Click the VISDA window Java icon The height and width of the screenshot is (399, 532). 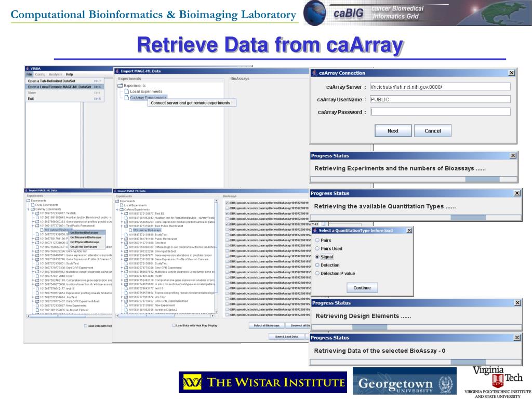pyautogui.click(x=28, y=69)
